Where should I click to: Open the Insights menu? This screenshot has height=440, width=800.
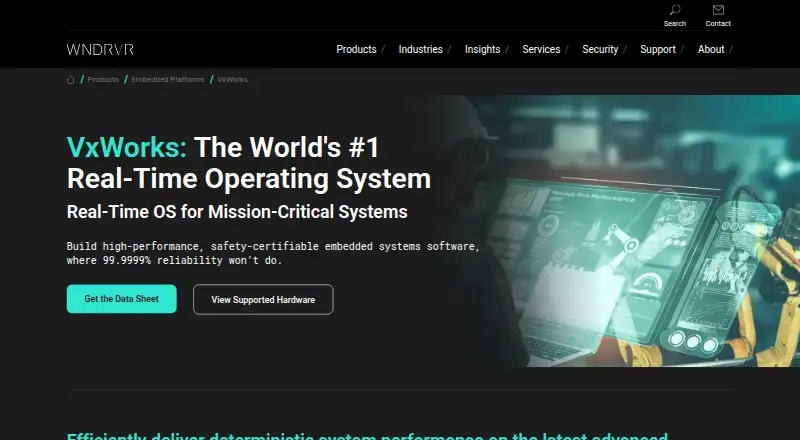click(x=482, y=50)
